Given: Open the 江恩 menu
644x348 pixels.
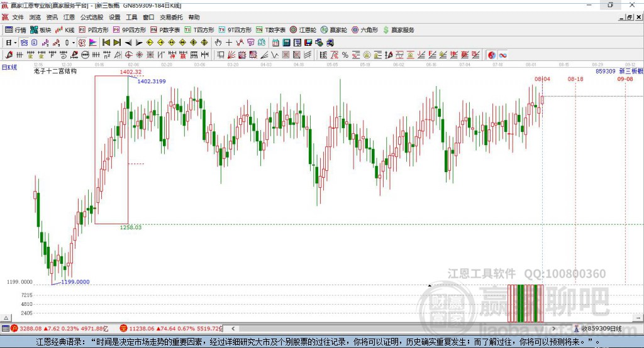Looking at the screenshot, I should tap(69, 18).
